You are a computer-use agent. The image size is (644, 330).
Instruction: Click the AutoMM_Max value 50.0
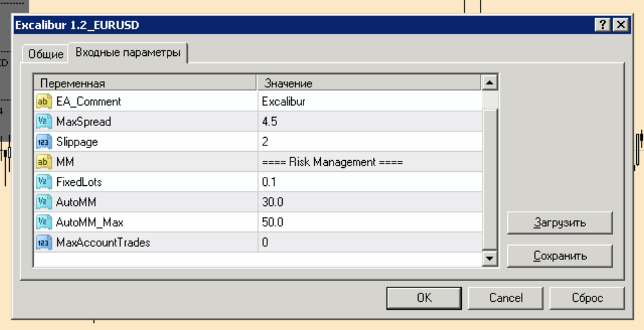(x=370, y=222)
